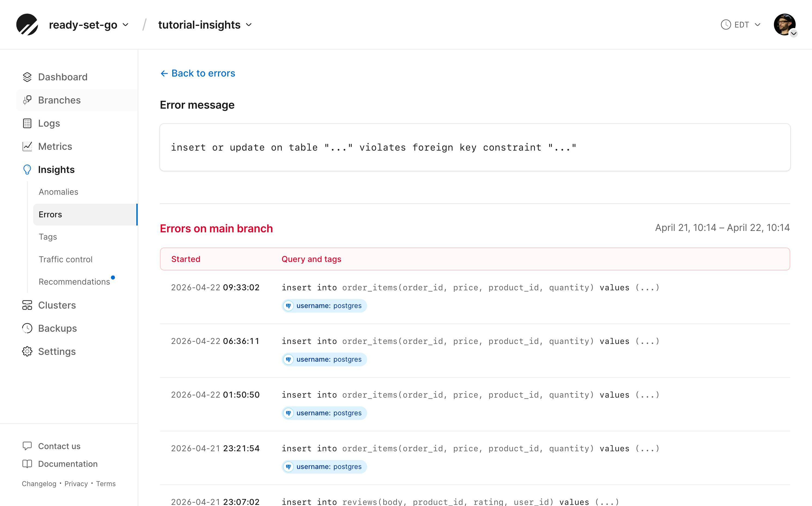Open the Logs section
The height and width of the screenshot is (506, 812).
click(x=49, y=123)
